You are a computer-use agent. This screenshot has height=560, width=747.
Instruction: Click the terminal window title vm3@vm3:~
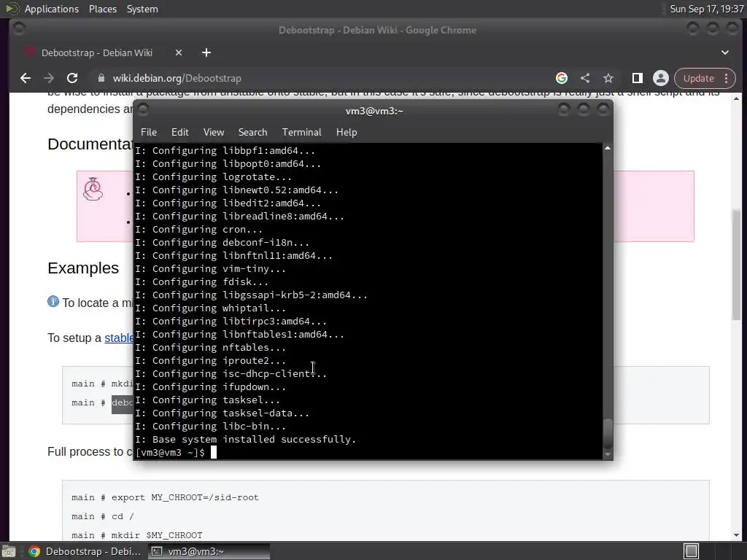(x=374, y=111)
